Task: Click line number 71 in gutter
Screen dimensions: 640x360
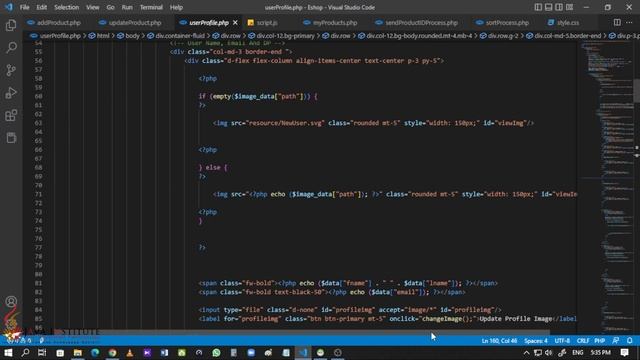Action: (38, 194)
